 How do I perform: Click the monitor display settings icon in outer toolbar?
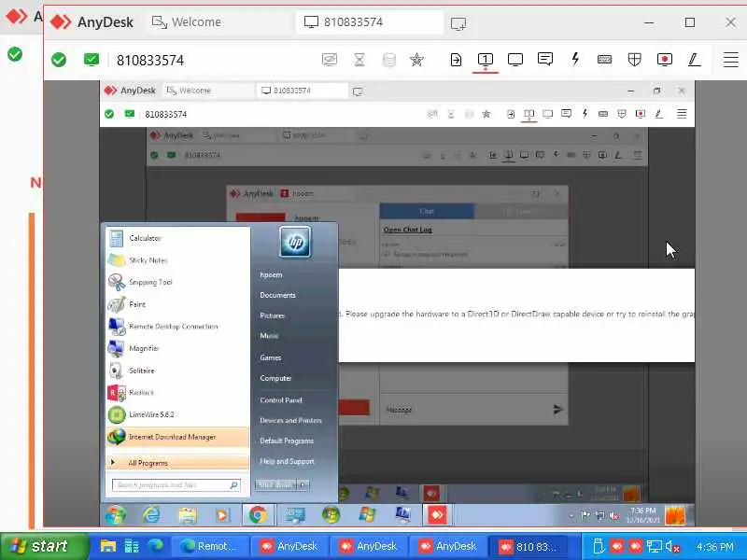tap(515, 60)
